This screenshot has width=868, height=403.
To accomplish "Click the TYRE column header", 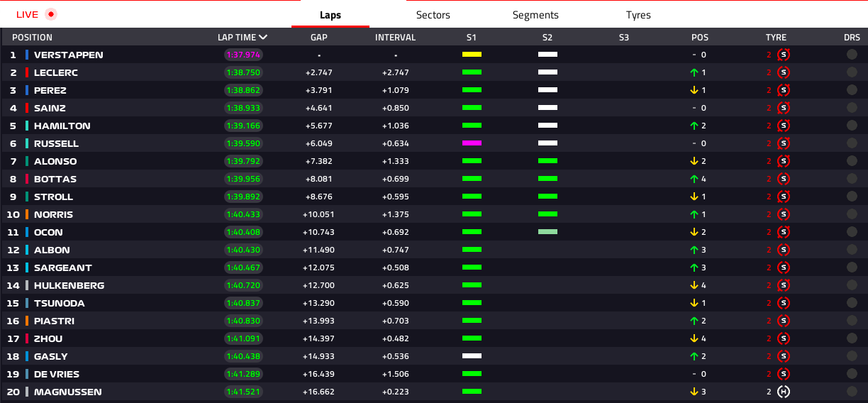I will (776, 38).
